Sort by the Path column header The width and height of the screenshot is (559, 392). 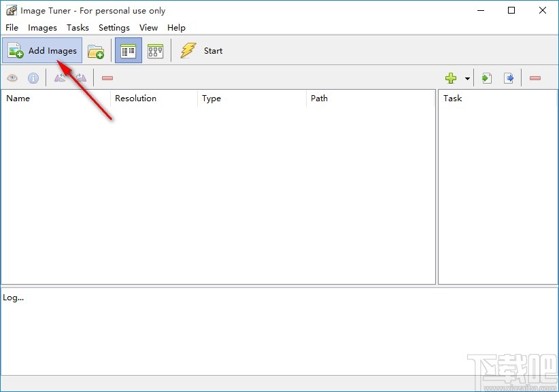pos(371,99)
